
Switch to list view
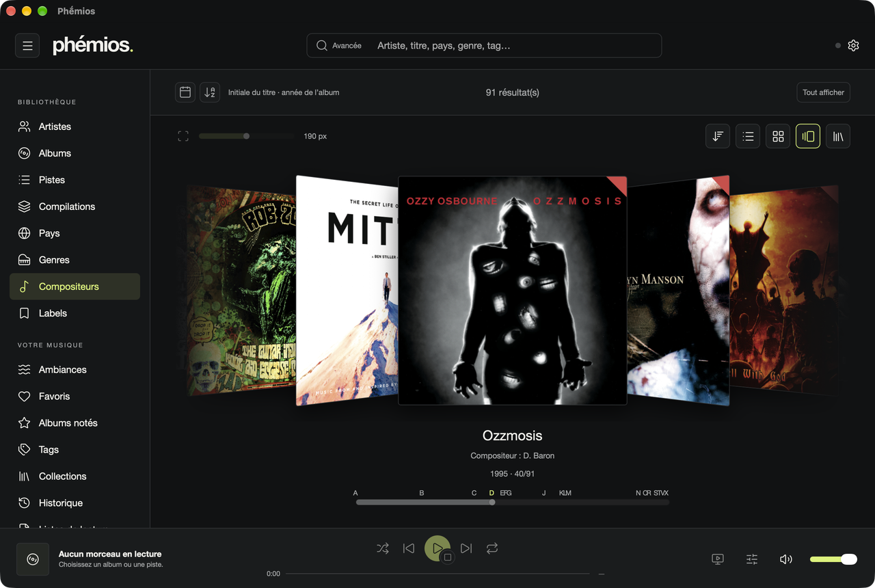point(748,136)
